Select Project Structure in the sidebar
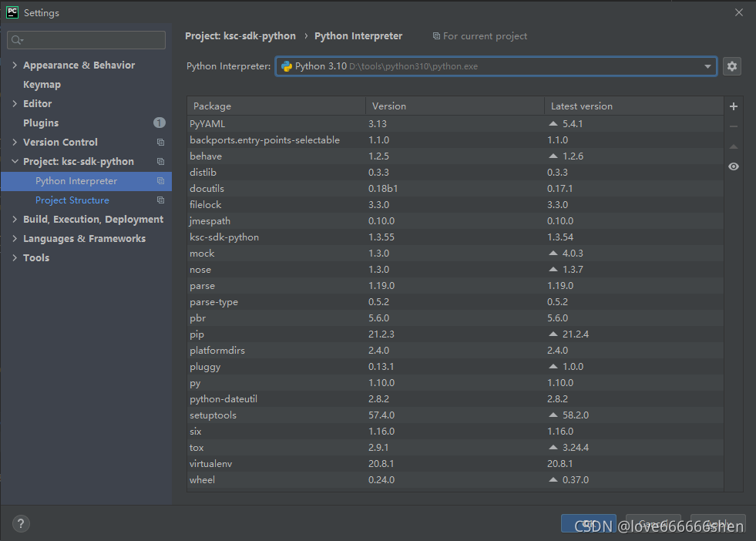This screenshot has width=756, height=541. 72,200
